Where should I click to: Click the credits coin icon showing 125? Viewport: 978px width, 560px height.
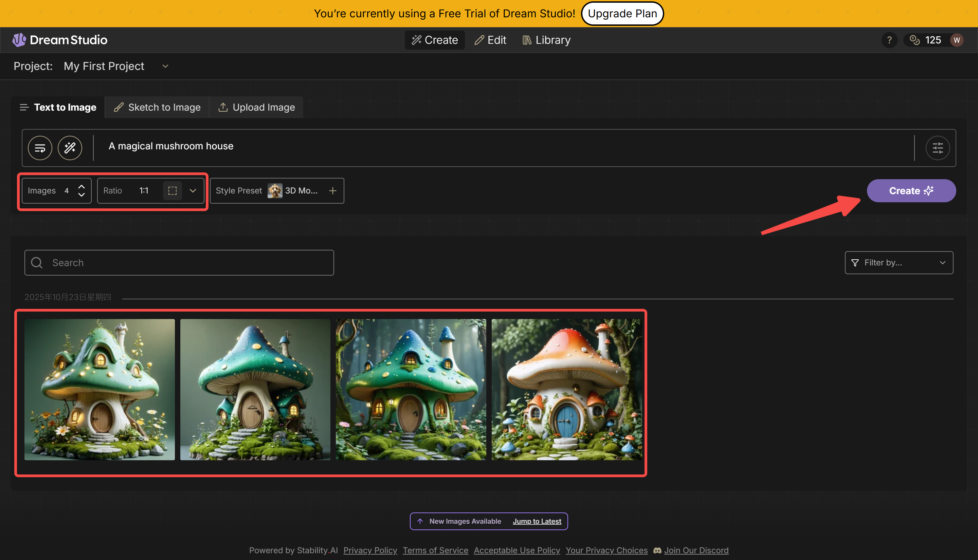click(x=914, y=40)
